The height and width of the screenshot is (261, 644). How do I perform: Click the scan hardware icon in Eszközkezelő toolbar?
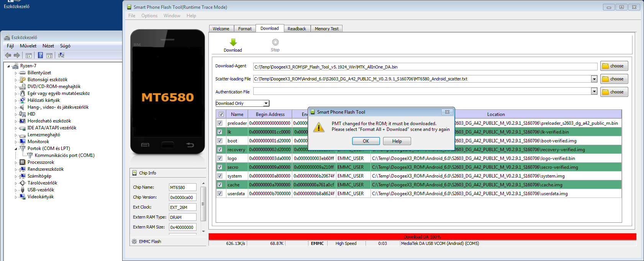(x=61, y=55)
